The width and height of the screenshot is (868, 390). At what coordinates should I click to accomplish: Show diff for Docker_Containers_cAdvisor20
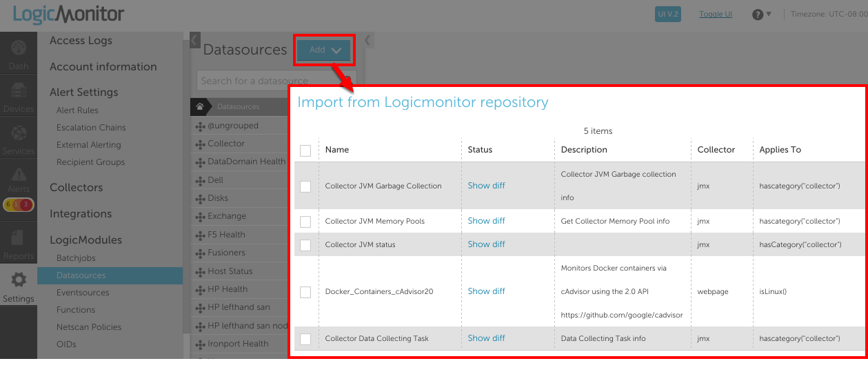click(486, 291)
